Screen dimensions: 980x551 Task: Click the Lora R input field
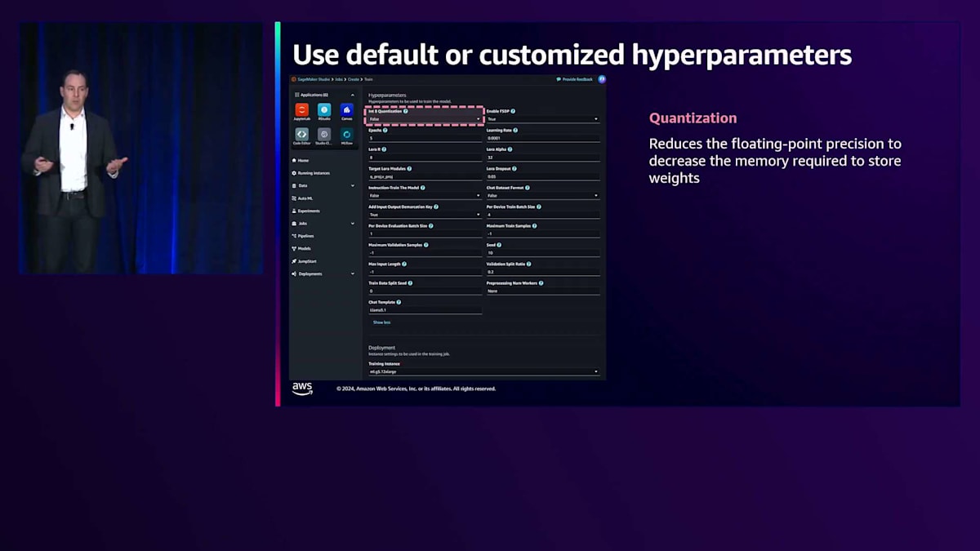coord(425,158)
